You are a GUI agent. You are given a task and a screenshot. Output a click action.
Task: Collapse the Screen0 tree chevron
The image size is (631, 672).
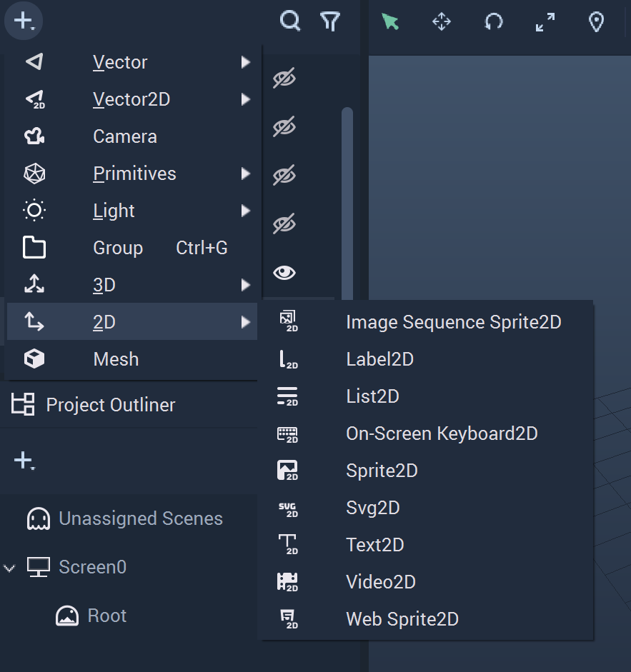(9, 568)
